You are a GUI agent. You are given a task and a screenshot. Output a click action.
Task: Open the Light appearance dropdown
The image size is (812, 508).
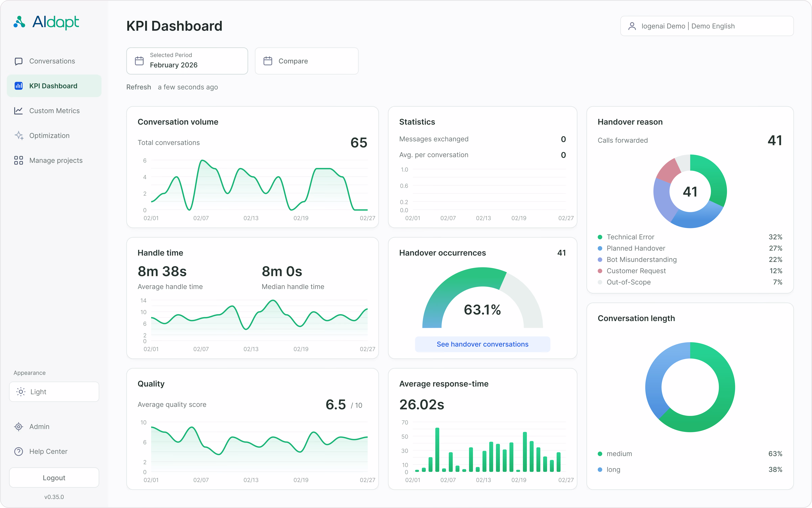point(54,392)
